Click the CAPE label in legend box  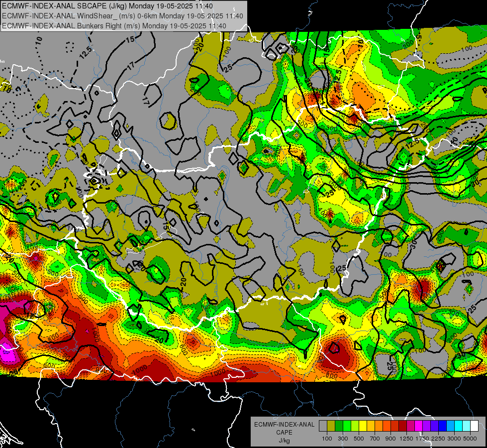coord(284,433)
